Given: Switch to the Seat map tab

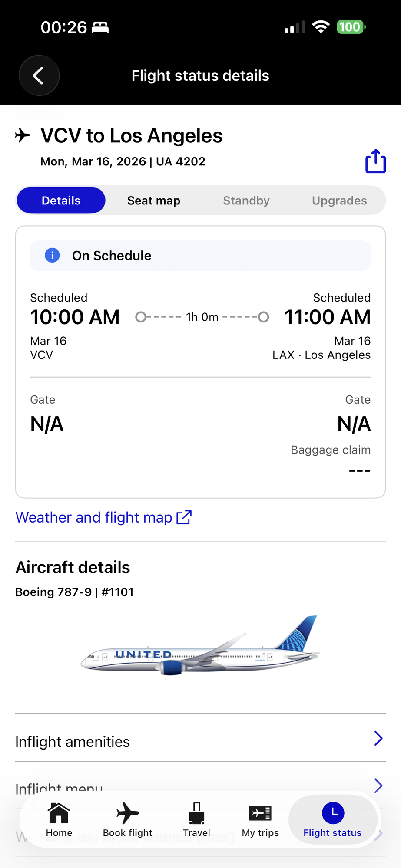Looking at the screenshot, I should point(154,201).
